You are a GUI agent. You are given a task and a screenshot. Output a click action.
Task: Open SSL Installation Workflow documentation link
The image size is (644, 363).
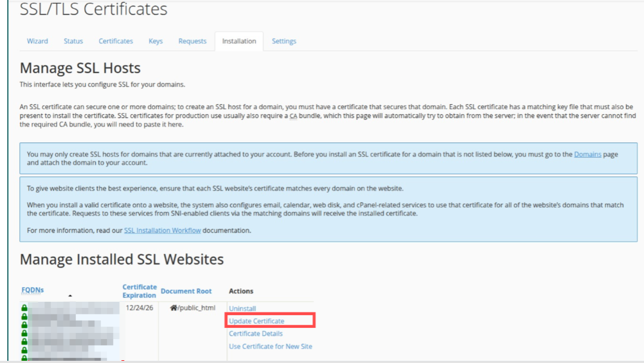click(162, 230)
